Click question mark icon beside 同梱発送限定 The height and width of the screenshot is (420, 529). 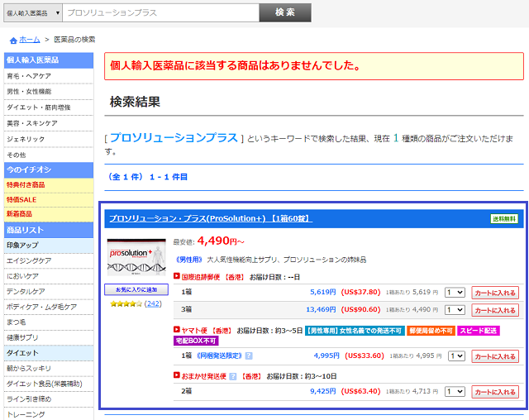[249, 356]
